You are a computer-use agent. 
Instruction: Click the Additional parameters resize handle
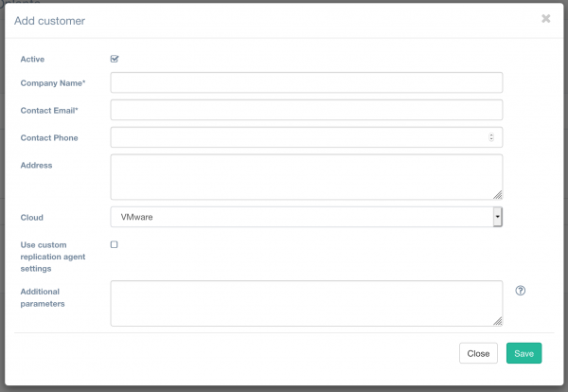pyautogui.click(x=498, y=321)
